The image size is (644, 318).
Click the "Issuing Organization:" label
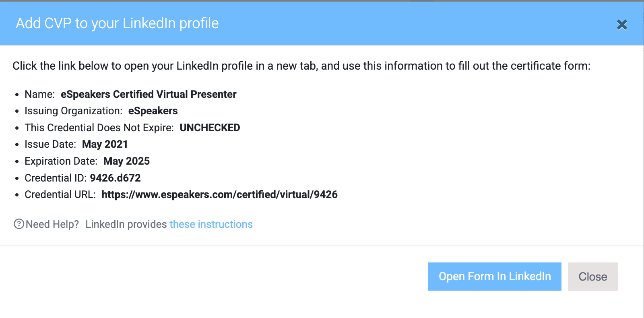[x=73, y=111]
